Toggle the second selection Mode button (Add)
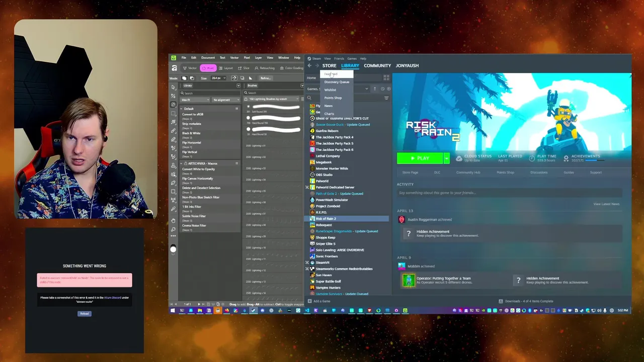The width and height of the screenshot is (644, 362). pos(192,78)
